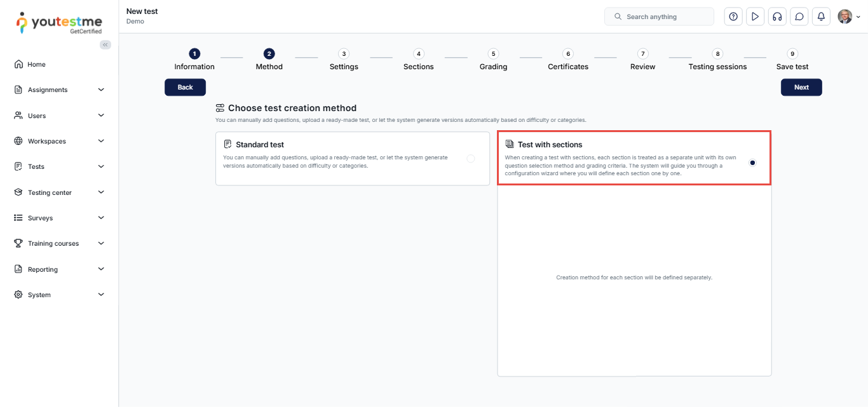
Task: Open the chat message icon
Action: click(x=799, y=17)
